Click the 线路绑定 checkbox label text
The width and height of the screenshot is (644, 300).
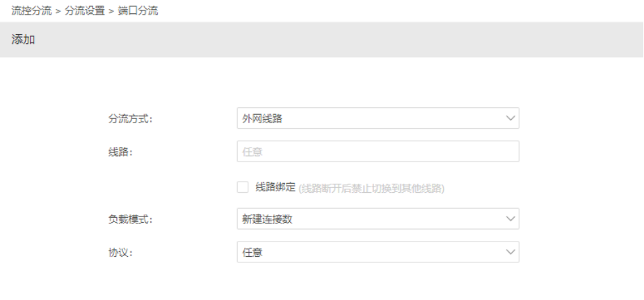coord(275,187)
